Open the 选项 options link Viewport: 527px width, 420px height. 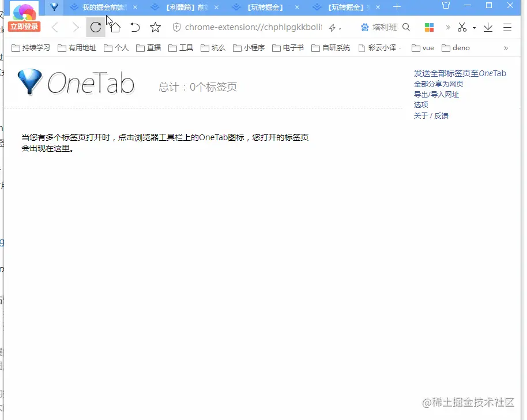pyautogui.click(x=421, y=104)
